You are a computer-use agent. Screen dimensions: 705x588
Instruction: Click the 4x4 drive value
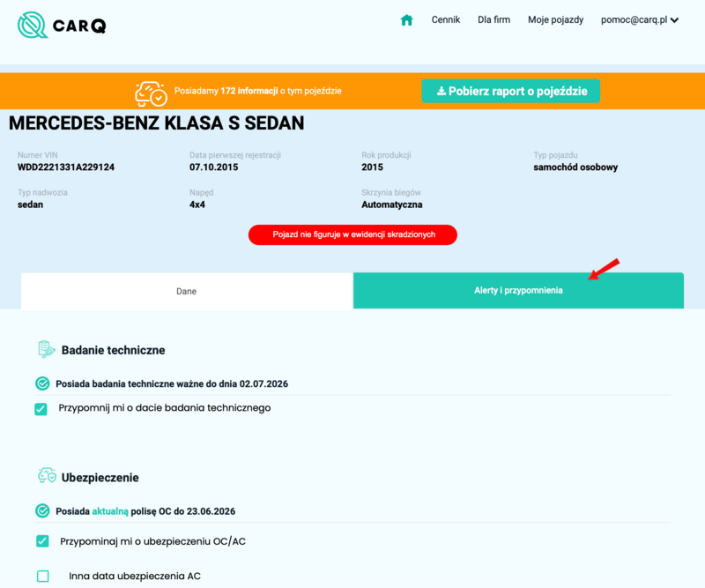click(x=197, y=205)
